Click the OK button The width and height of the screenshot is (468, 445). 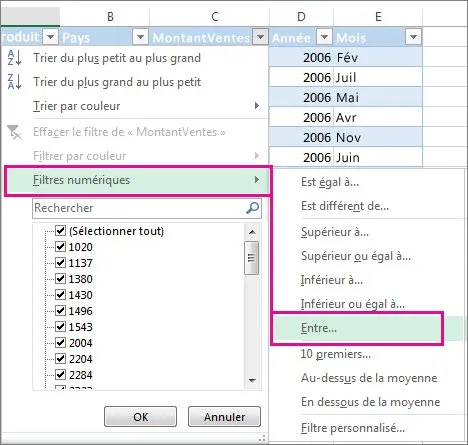(140, 417)
